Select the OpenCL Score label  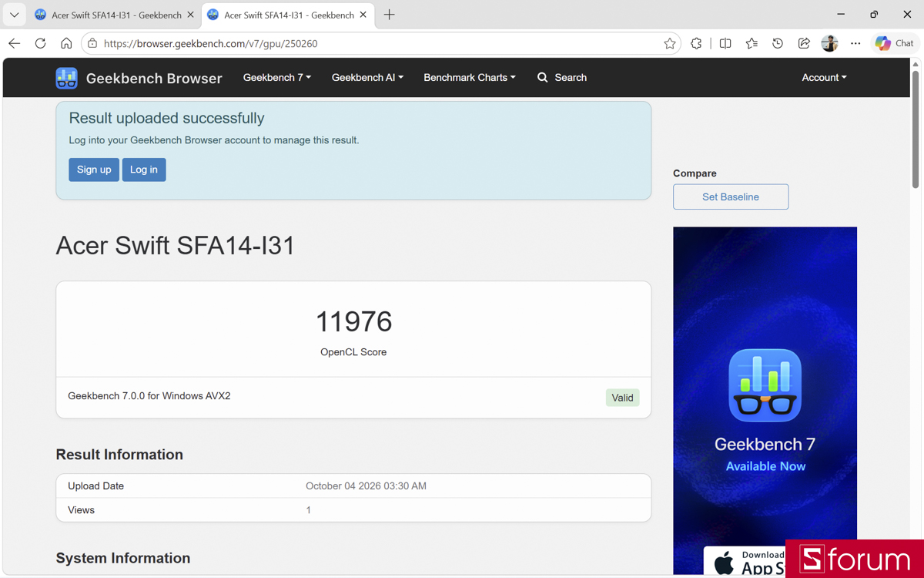click(353, 352)
